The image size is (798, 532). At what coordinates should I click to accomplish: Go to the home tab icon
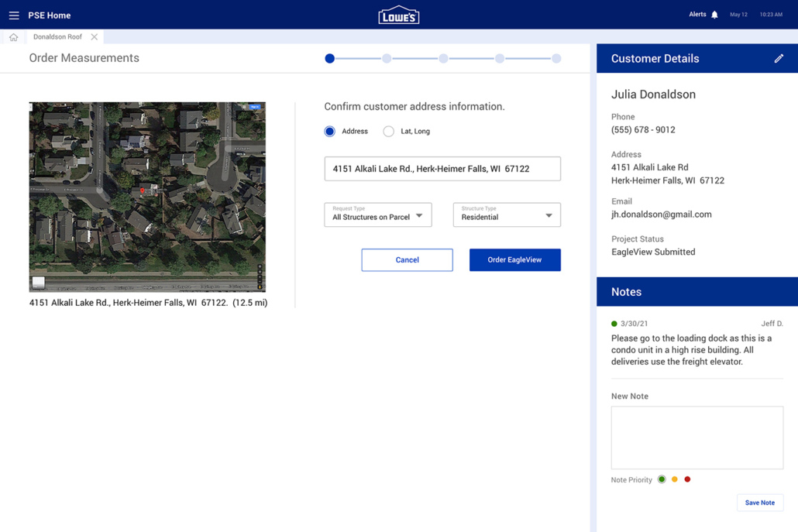(x=14, y=37)
